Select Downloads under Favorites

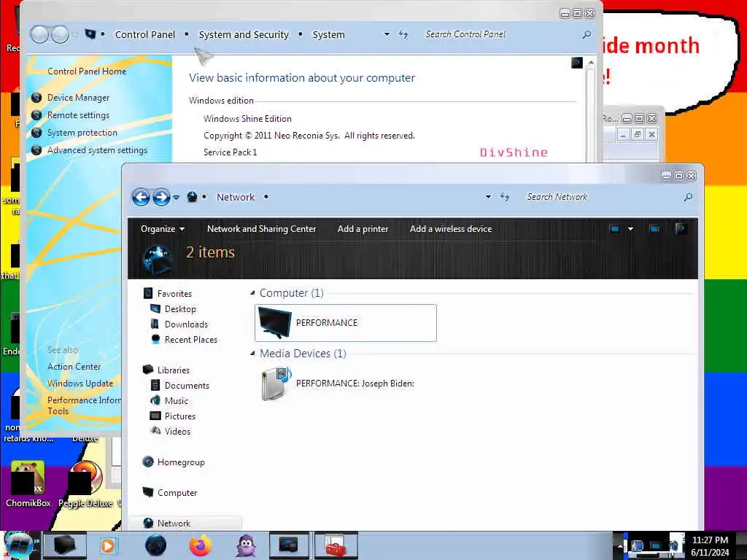pyautogui.click(x=186, y=324)
